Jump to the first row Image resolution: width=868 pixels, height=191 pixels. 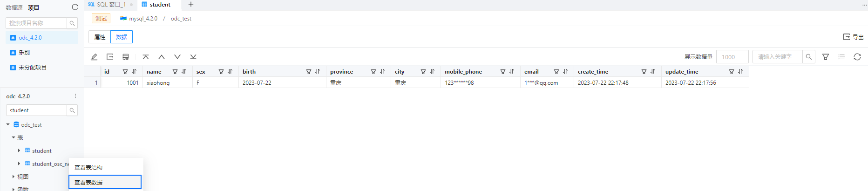146,57
